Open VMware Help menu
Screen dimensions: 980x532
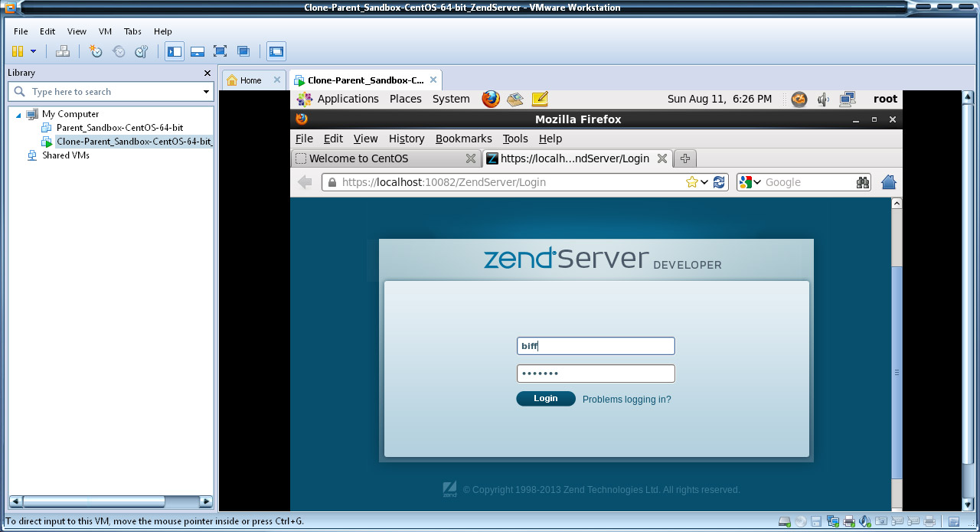point(162,31)
